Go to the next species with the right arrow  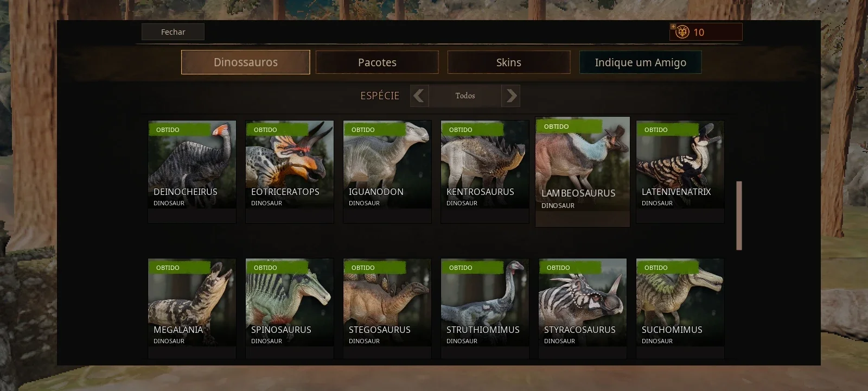[x=510, y=96]
